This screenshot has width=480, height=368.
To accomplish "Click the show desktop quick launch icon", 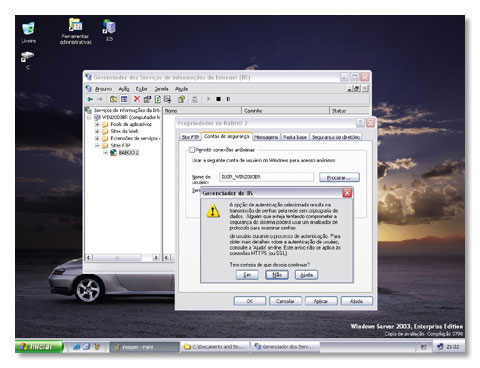I will click(x=86, y=347).
